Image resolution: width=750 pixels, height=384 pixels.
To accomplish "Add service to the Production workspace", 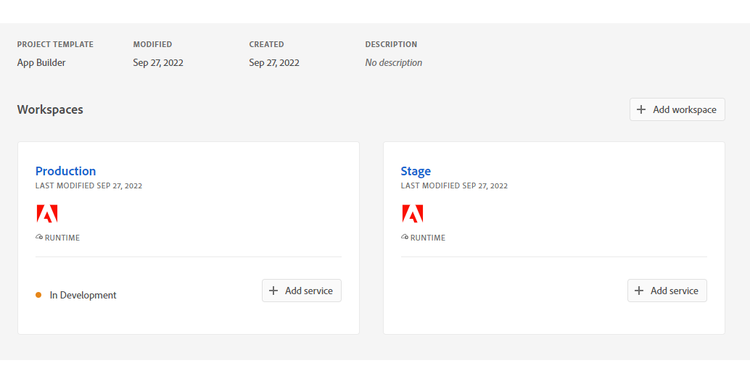I will tap(301, 290).
